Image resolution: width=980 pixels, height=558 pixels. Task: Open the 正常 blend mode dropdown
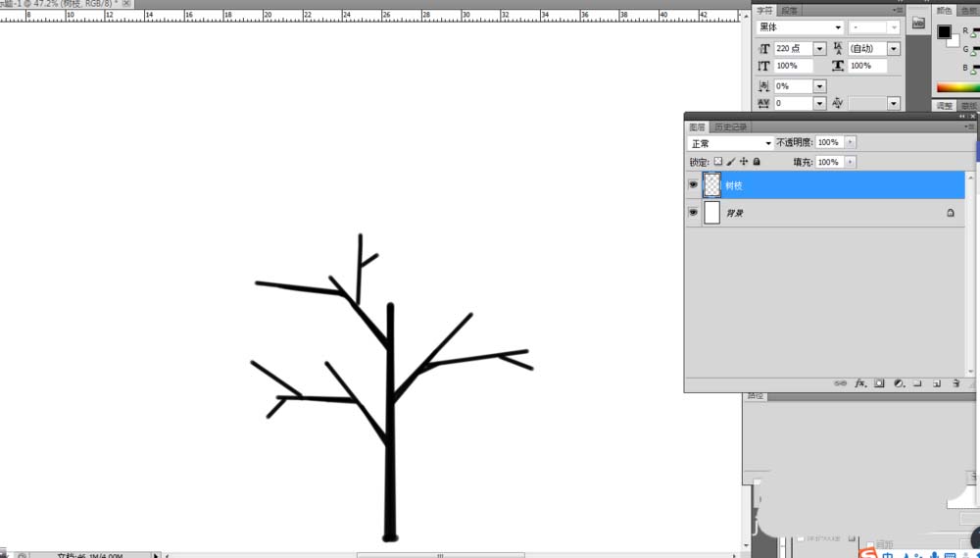click(x=730, y=143)
